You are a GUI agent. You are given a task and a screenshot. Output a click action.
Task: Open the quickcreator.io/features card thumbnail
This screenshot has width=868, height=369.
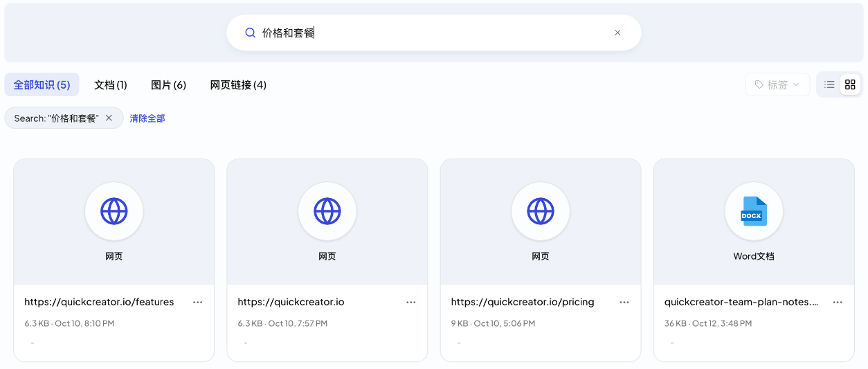114,222
